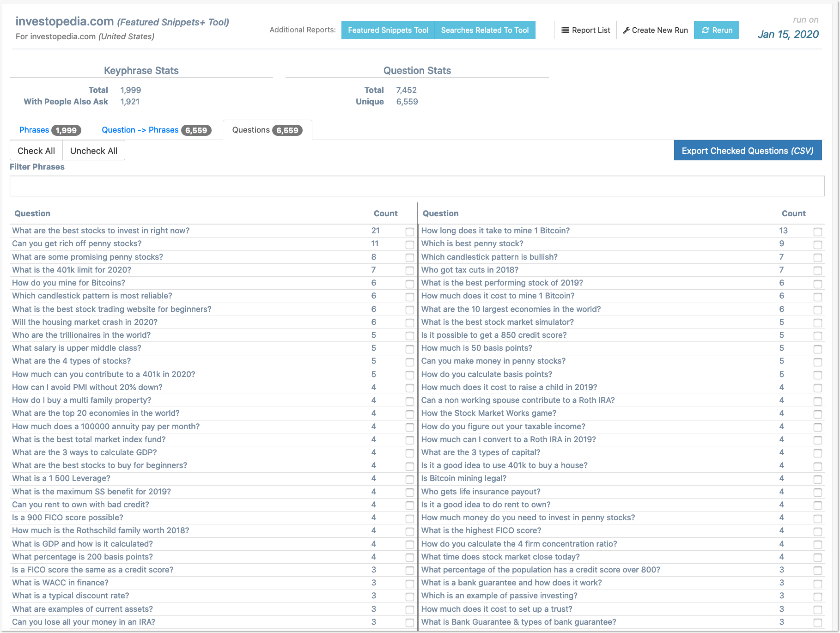Tick 'What salary is upper middle class?' checkbox
This screenshot has height=633, width=840.
coord(410,349)
